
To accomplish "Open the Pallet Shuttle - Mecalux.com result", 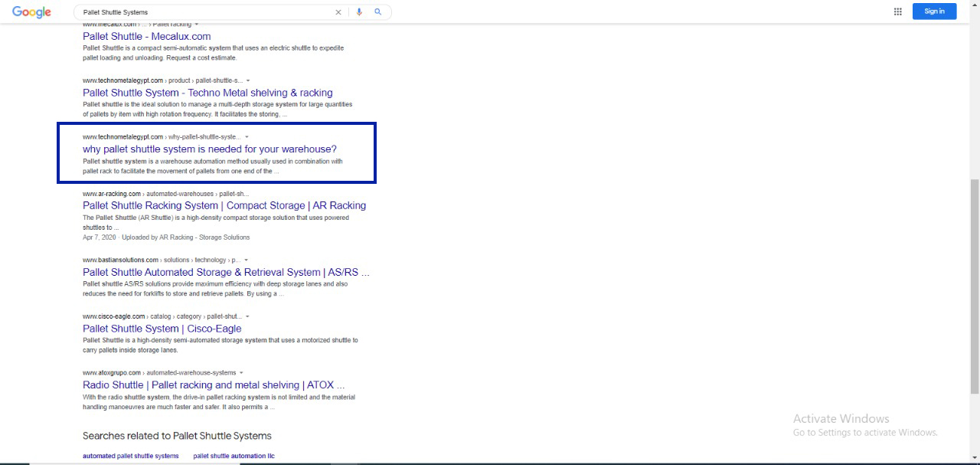I will coord(147,36).
